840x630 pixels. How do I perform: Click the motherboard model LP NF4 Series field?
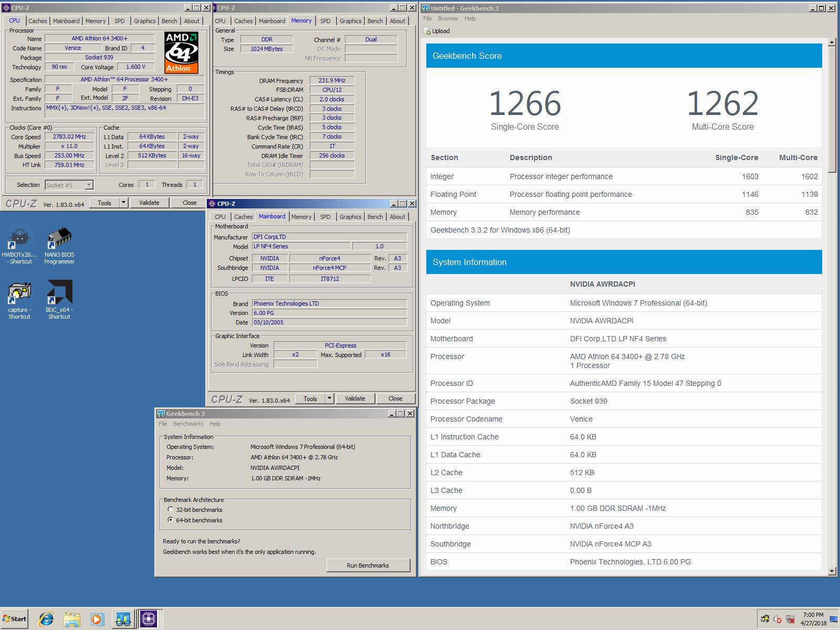point(301,246)
